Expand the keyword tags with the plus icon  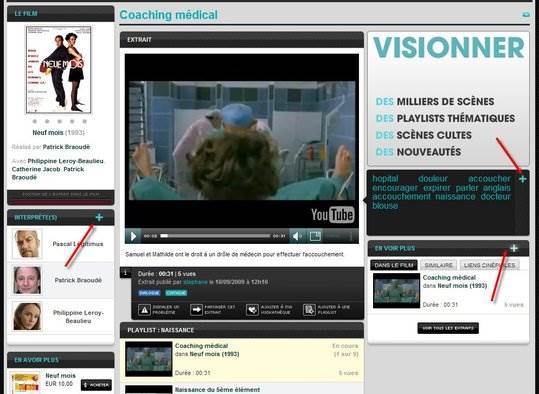tap(522, 179)
